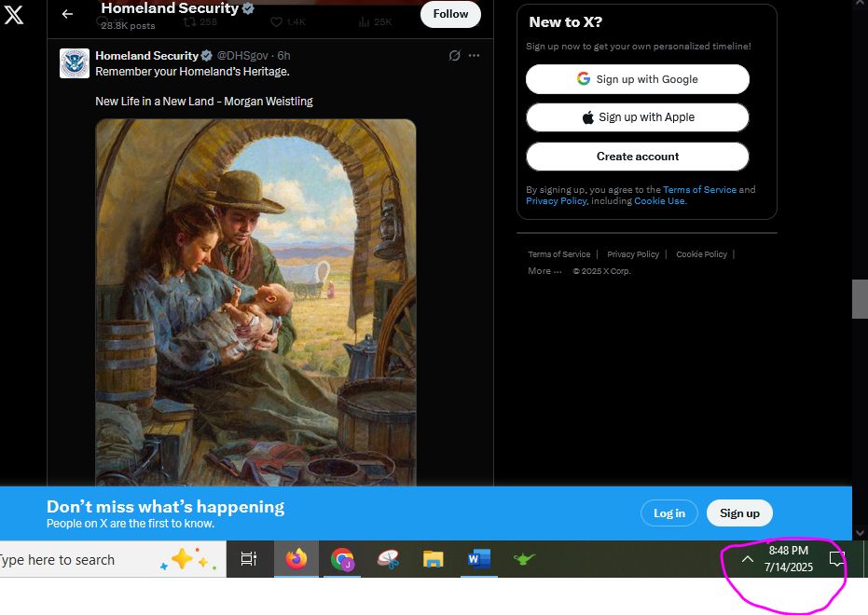Click the banner text "Don't miss what's happening"
This screenshot has width=868, height=615.
click(x=166, y=507)
